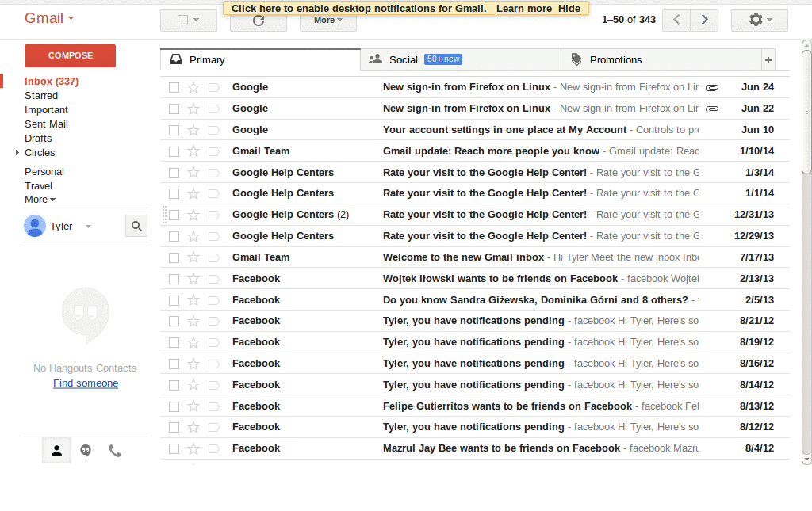Expand the Circles label list
This screenshot has width=812, height=511.
17,153
